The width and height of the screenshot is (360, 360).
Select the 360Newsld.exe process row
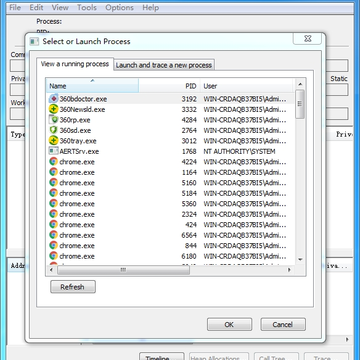point(170,109)
